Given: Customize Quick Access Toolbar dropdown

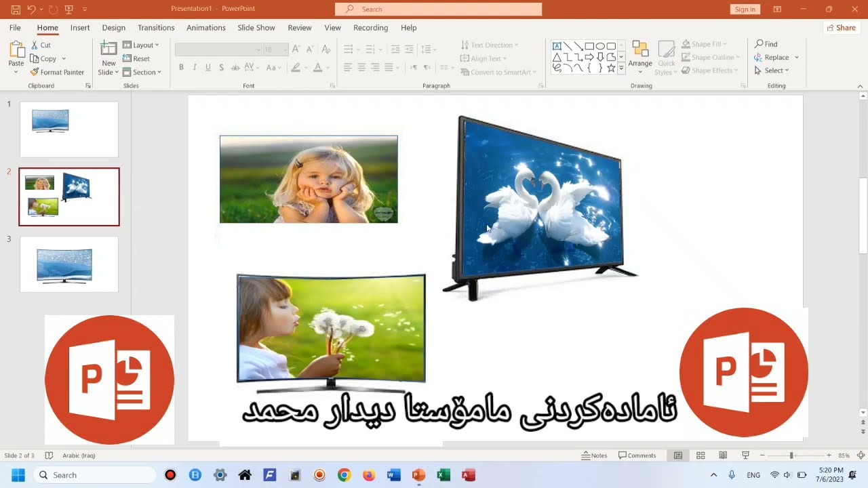Looking at the screenshot, I should pyautogui.click(x=85, y=9).
